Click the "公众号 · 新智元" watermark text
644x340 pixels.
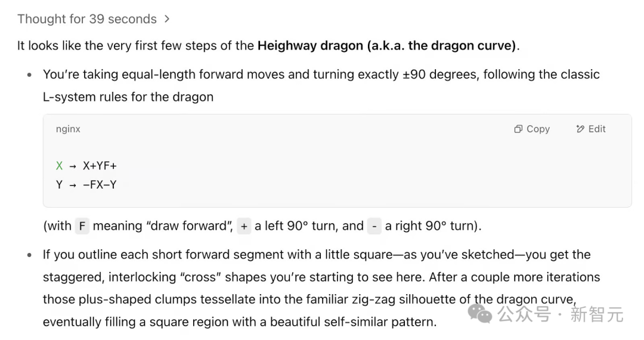tap(561, 314)
